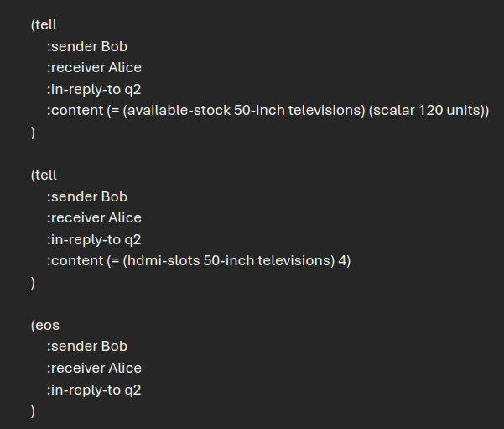Click the number 4 ending hdmi-slots line
The width and height of the screenshot is (504, 429).
click(342, 261)
